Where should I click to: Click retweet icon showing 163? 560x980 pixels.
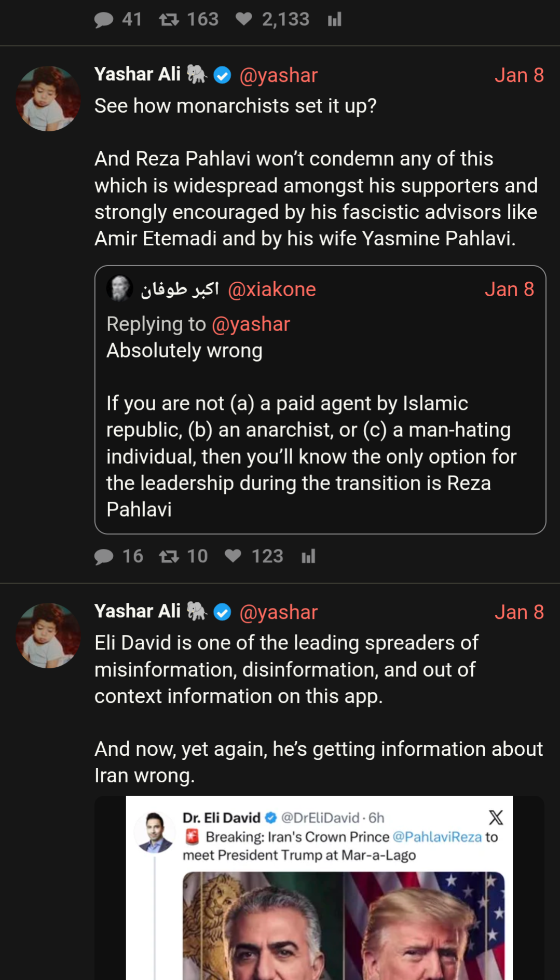[169, 20]
